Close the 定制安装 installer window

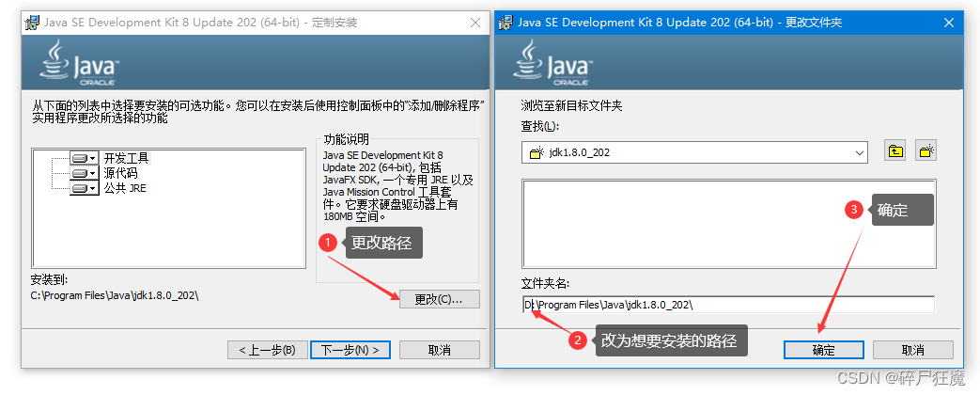click(475, 23)
